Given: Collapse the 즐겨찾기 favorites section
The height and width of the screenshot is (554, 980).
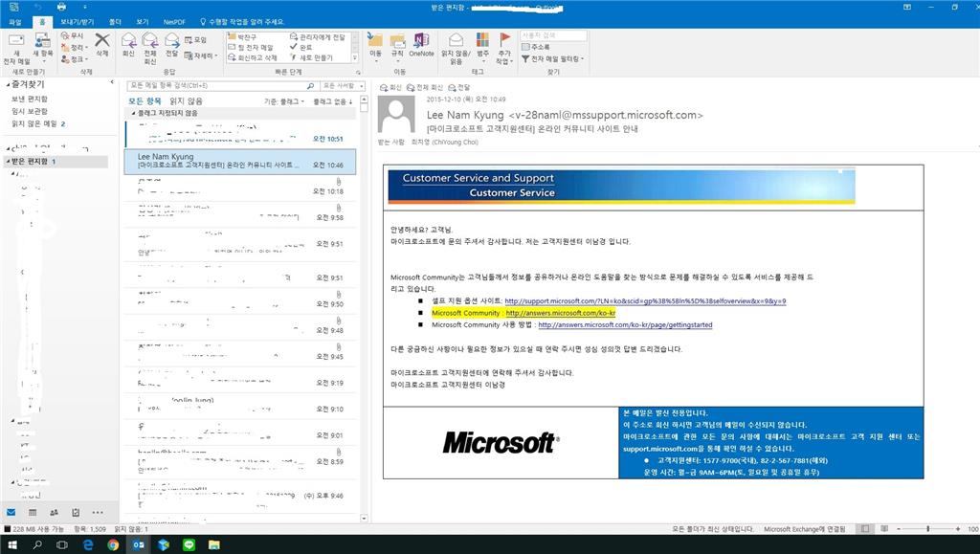Looking at the screenshot, I should pos(8,84).
